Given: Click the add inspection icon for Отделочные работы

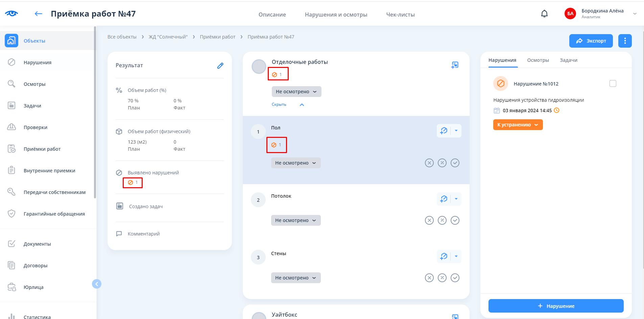Looking at the screenshot, I should 455,65.
